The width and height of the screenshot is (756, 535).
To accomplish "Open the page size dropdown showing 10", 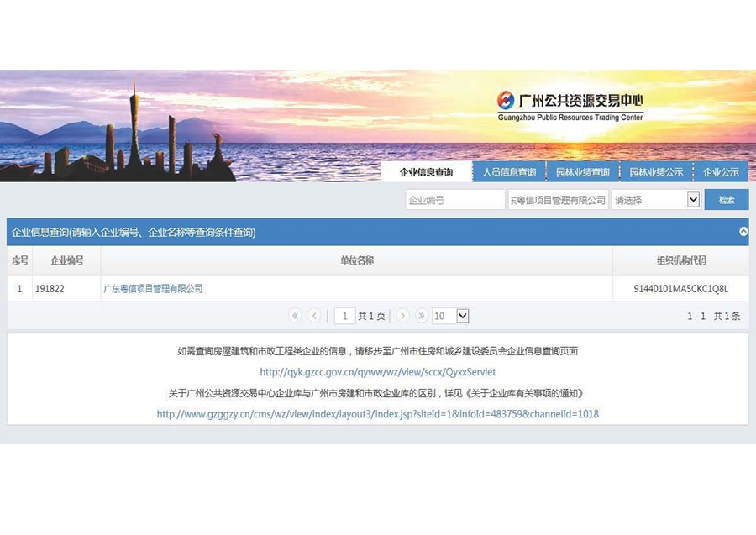I will 450,316.
